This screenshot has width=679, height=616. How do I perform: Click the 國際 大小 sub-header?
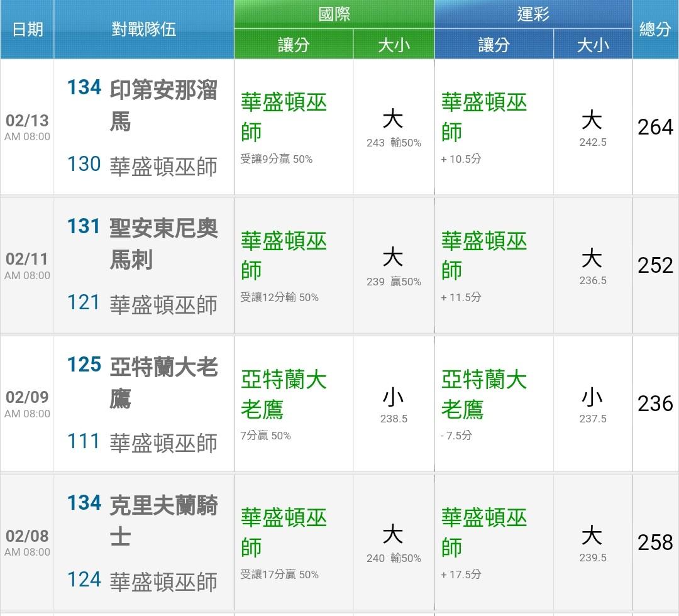[394, 45]
